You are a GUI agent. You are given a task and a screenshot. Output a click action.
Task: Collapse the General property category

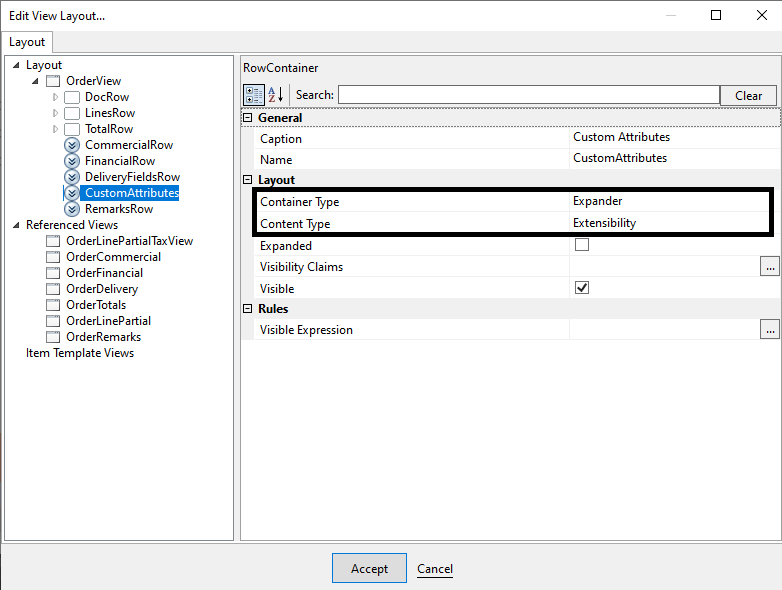tap(247, 118)
